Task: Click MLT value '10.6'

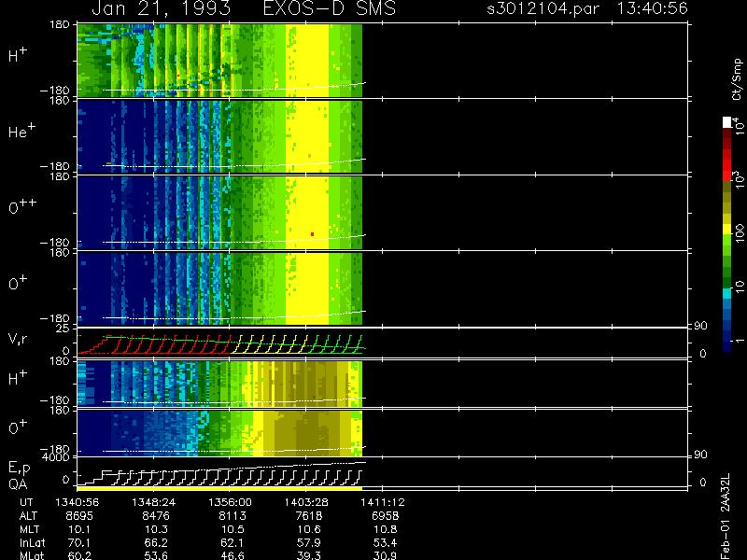Action: pyautogui.click(x=309, y=529)
